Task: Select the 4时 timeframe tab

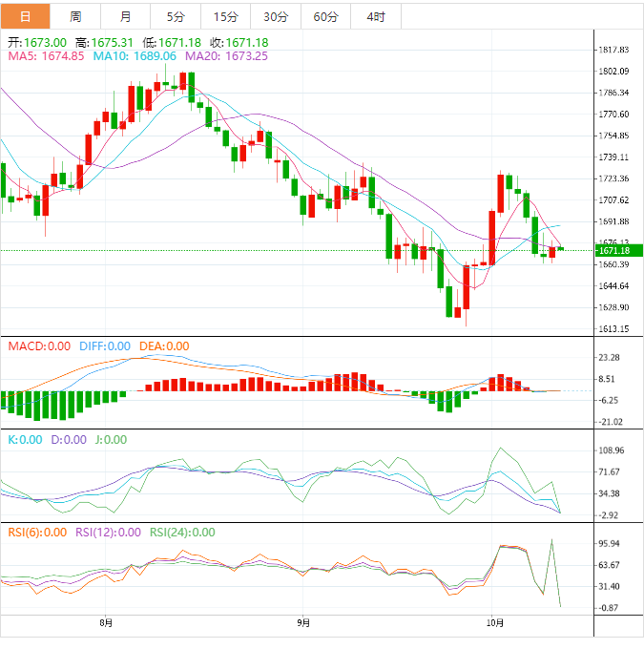Action: point(376,17)
